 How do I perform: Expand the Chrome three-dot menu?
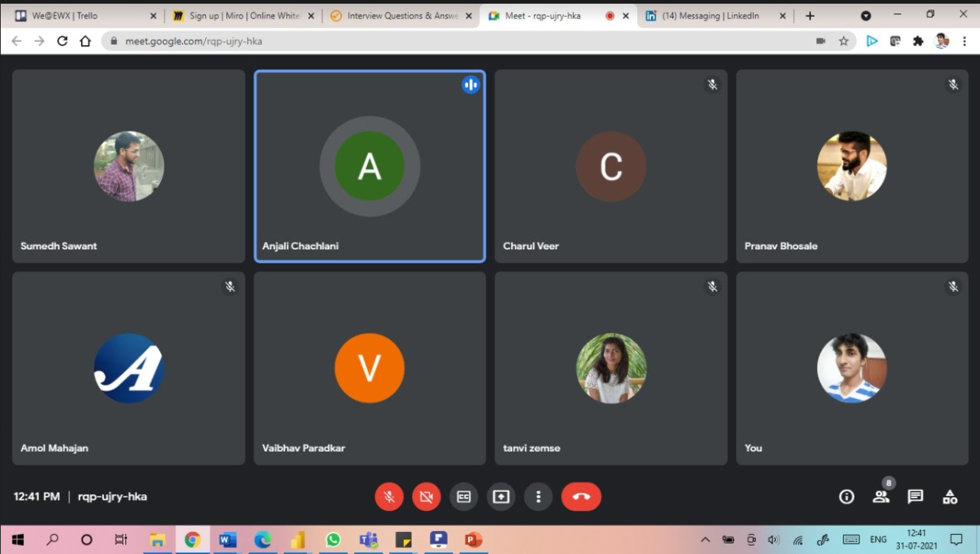(x=965, y=41)
